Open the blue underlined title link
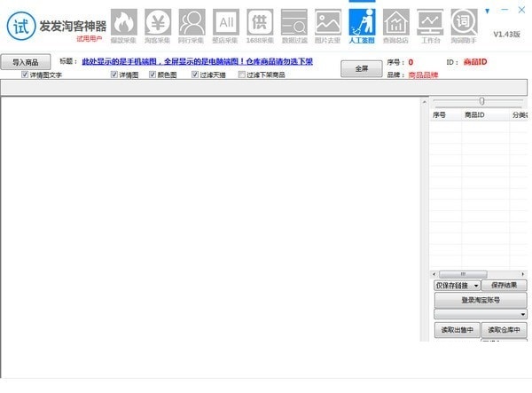The image size is (532, 393). pos(197,61)
